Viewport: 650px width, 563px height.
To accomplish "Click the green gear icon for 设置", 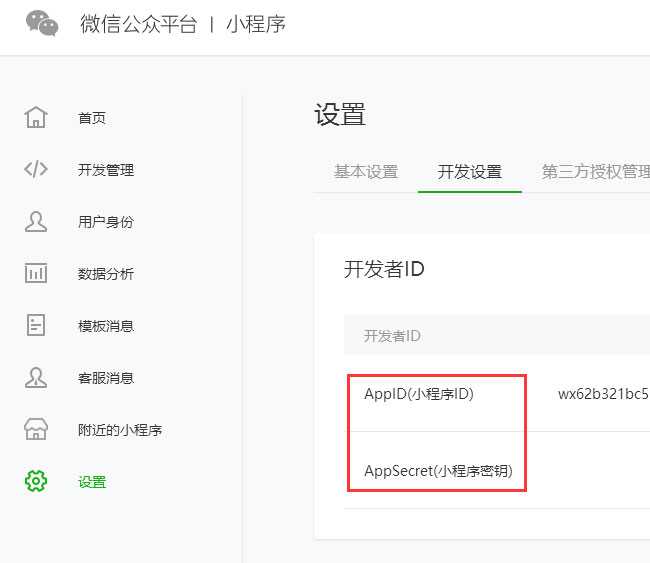I will pos(36,482).
